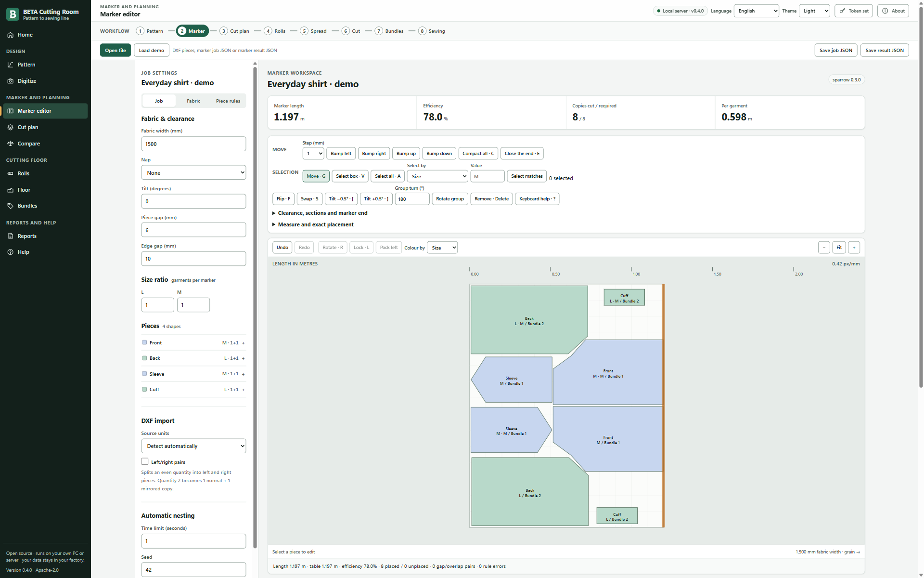Open the Source units dropdown
The width and height of the screenshot is (924, 578).
point(193,446)
